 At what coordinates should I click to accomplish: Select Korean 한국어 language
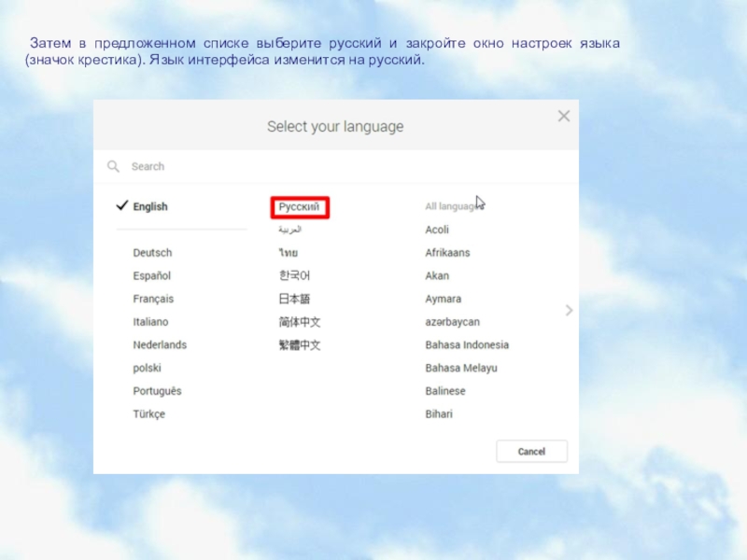[294, 276]
